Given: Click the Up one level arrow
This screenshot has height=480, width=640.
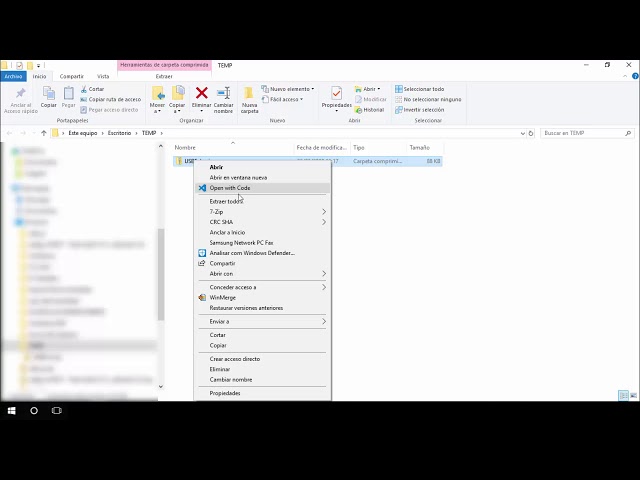Looking at the screenshot, I should click(x=44, y=133).
